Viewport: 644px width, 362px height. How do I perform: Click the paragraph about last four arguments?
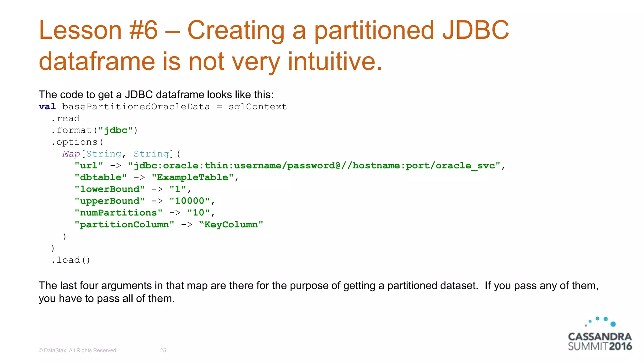[x=318, y=292]
